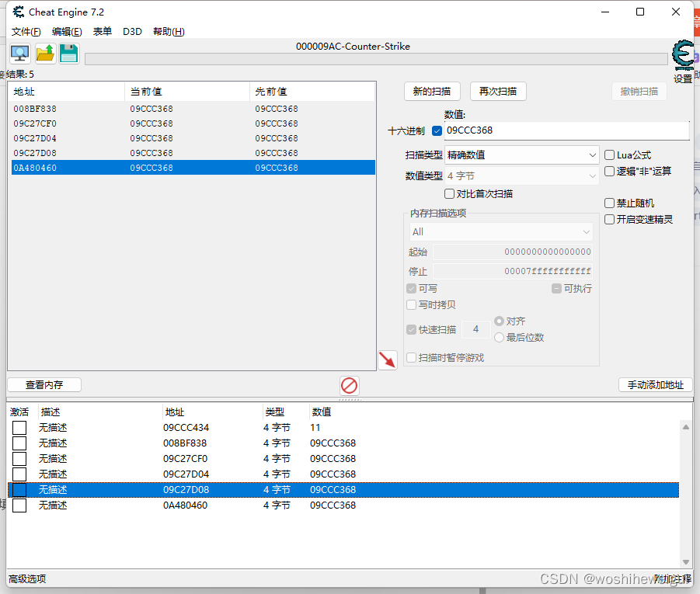Click the 附加注释 label at bottom right
This screenshot has width=700, height=594.
pyautogui.click(x=674, y=578)
